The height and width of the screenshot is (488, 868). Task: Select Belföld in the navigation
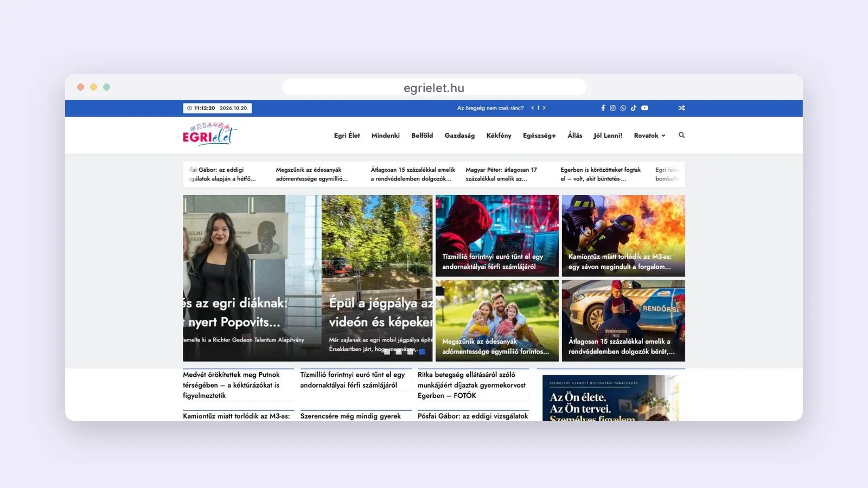coord(422,136)
